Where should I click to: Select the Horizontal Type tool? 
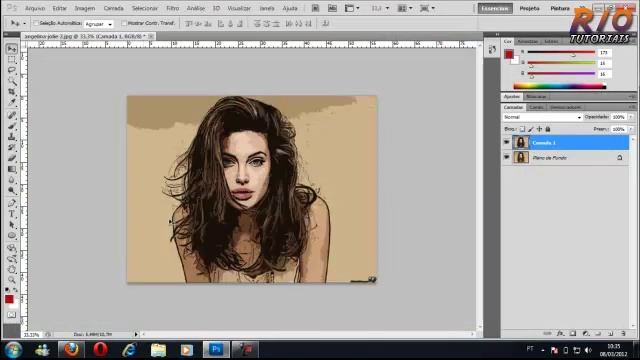[x=12, y=214]
